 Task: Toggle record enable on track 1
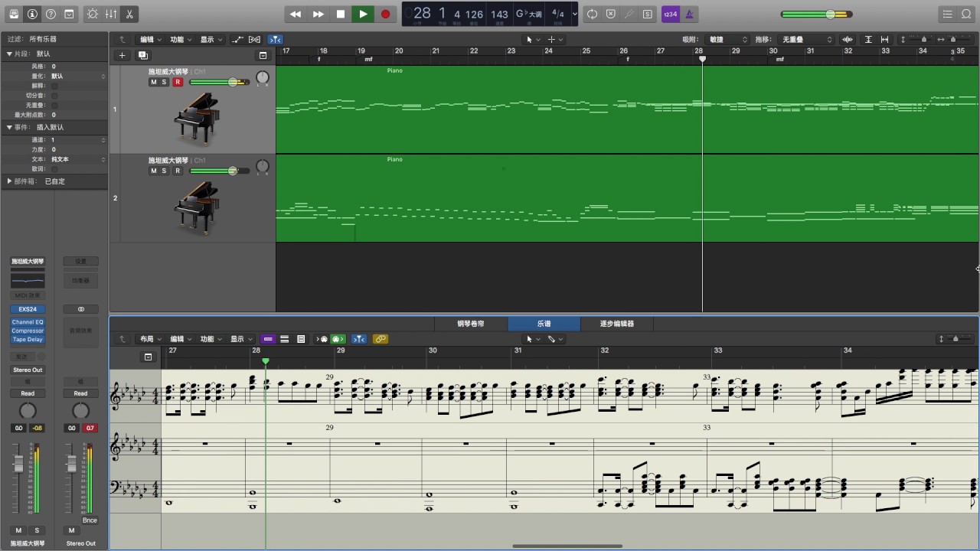point(178,82)
